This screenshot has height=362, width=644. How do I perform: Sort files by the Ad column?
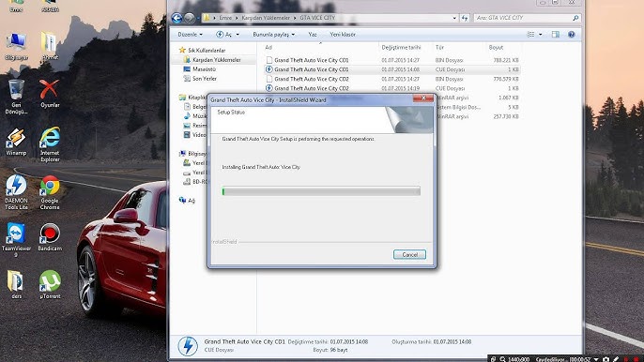(268, 48)
